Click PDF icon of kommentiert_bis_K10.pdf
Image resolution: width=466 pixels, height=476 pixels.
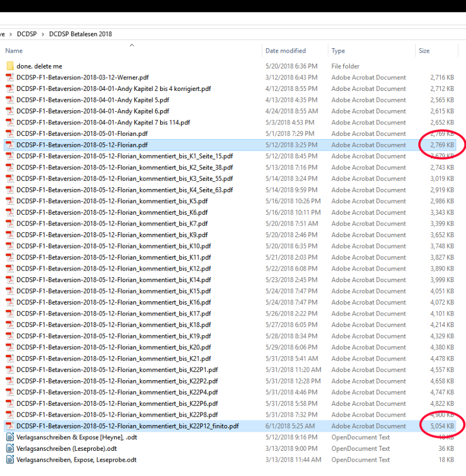point(9,246)
